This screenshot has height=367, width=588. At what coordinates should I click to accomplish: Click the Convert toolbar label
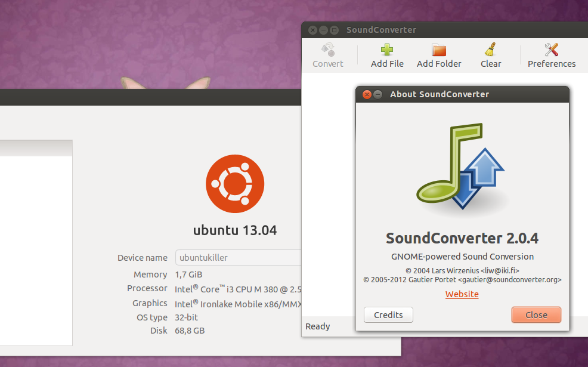tap(327, 63)
